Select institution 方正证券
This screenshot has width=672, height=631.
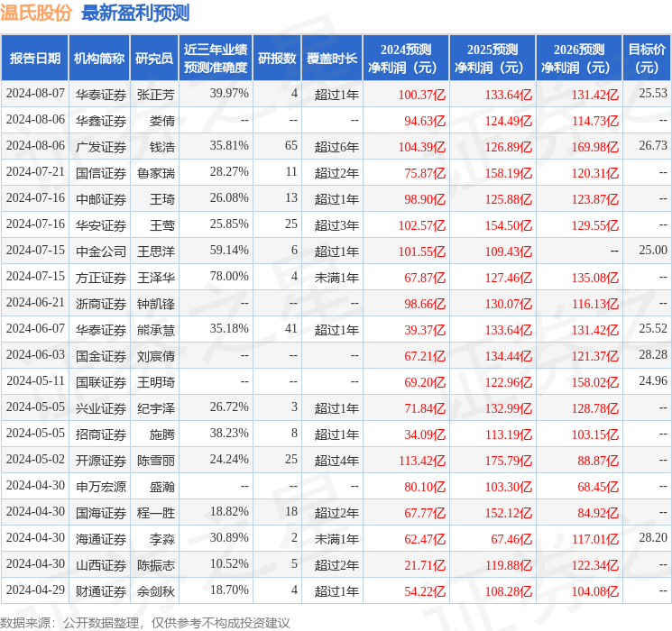(x=101, y=278)
